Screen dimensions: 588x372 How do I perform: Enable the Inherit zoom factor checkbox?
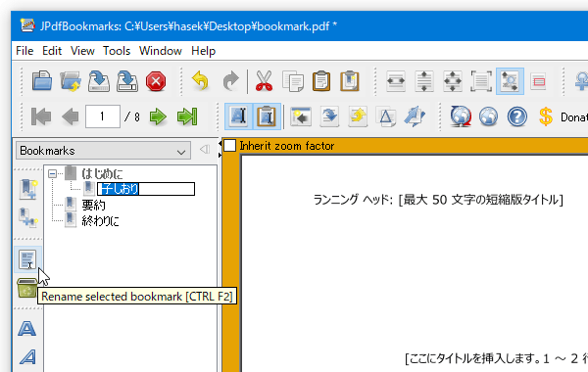[230, 145]
